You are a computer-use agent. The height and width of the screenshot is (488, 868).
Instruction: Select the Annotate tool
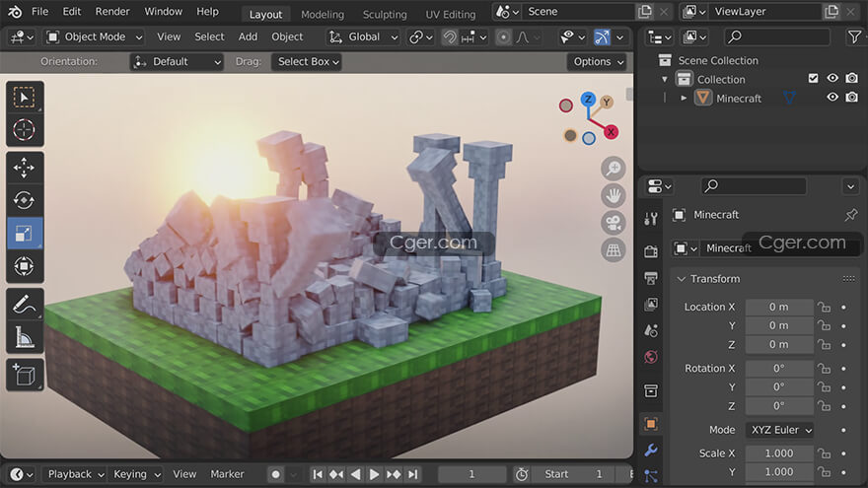pos(24,304)
